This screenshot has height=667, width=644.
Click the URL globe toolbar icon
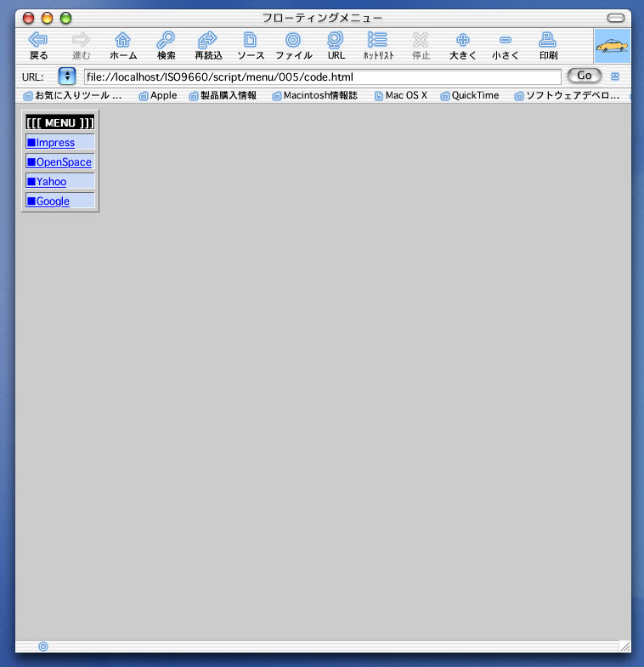[x=336, y=40]
